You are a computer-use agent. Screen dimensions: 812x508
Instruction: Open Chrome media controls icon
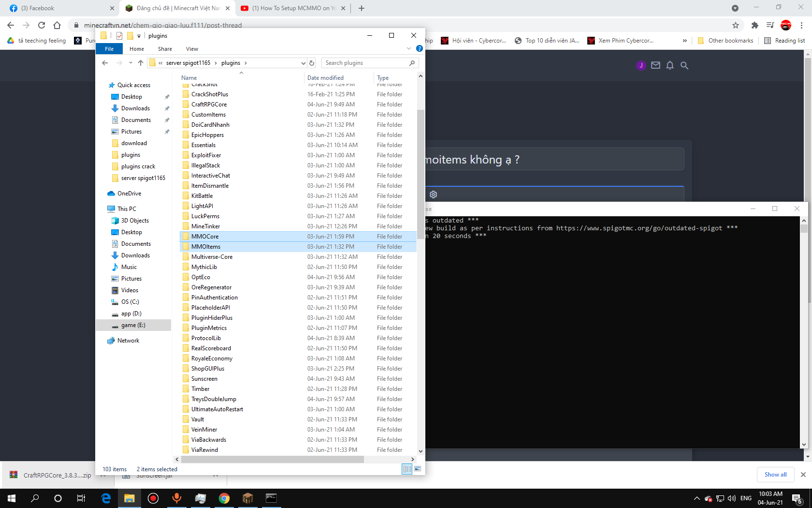770,25
